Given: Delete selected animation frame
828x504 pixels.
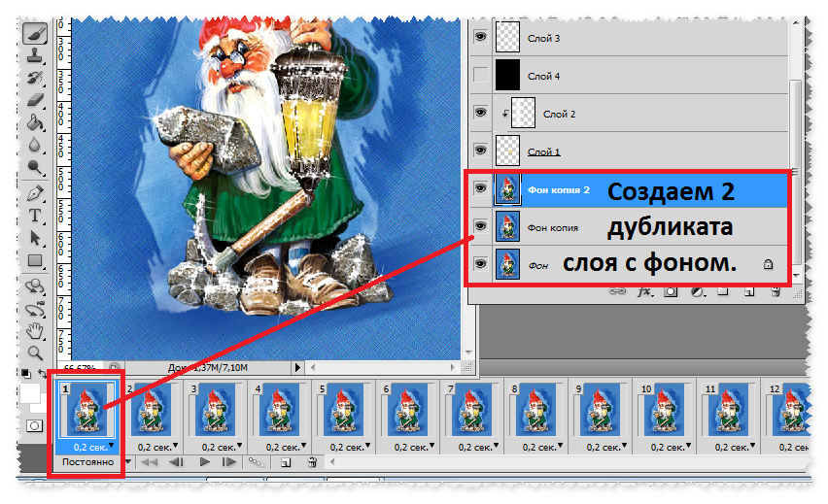Looking at the screenshot, I should (x=312, y=463).
